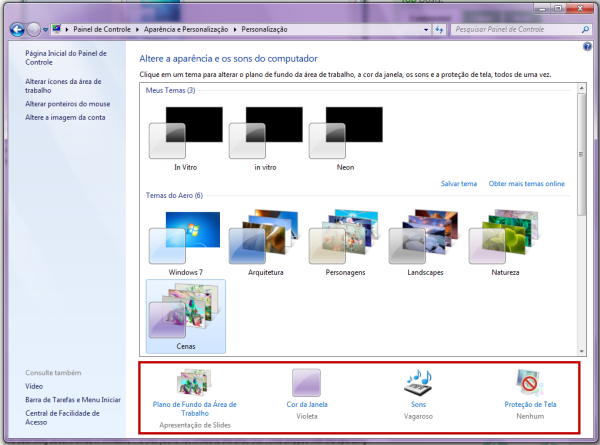Open the Sons music notes icon
Image resolution: width=600 pixels, height=445 pixels.
click(418, 383)
